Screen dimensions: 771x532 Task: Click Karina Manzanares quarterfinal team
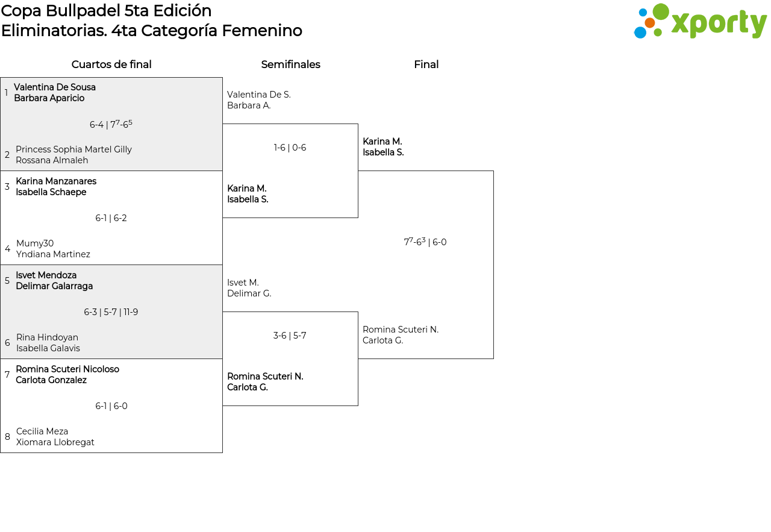[x=56, y=187]
